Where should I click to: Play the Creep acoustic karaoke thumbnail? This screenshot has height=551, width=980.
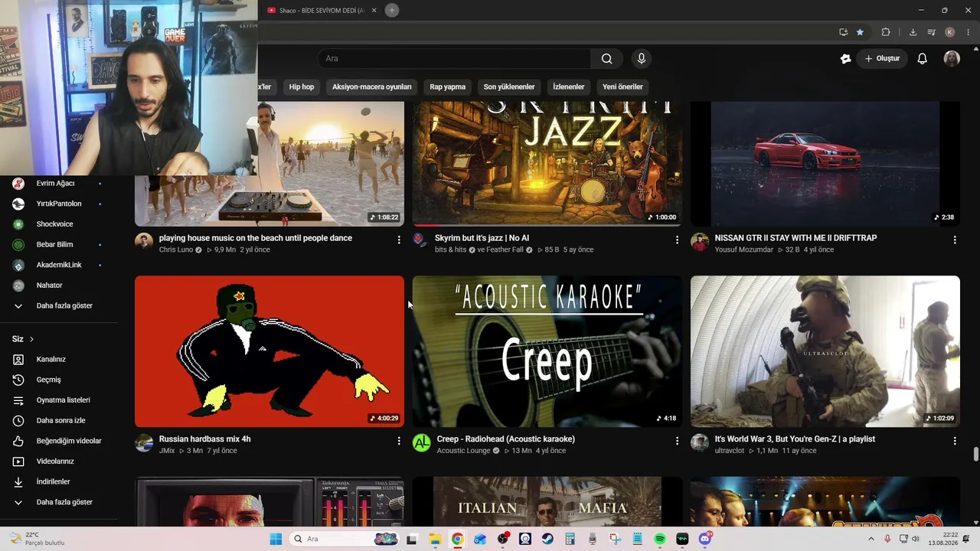[547, 351]
